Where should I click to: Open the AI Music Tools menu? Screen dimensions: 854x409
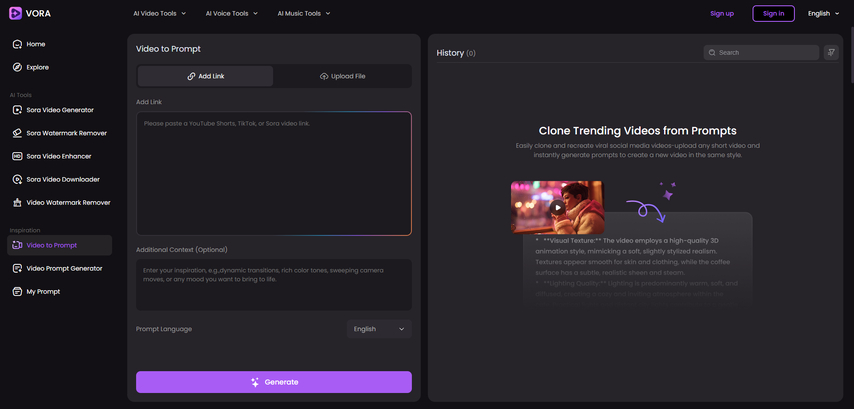(304, 13)
